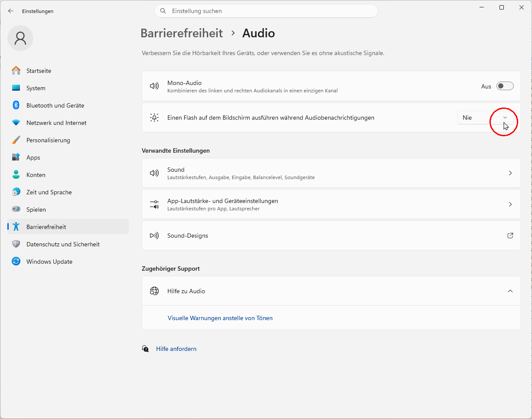
Task: Collapse the Hilfe zu Audio section
Action: coord(510,291)
